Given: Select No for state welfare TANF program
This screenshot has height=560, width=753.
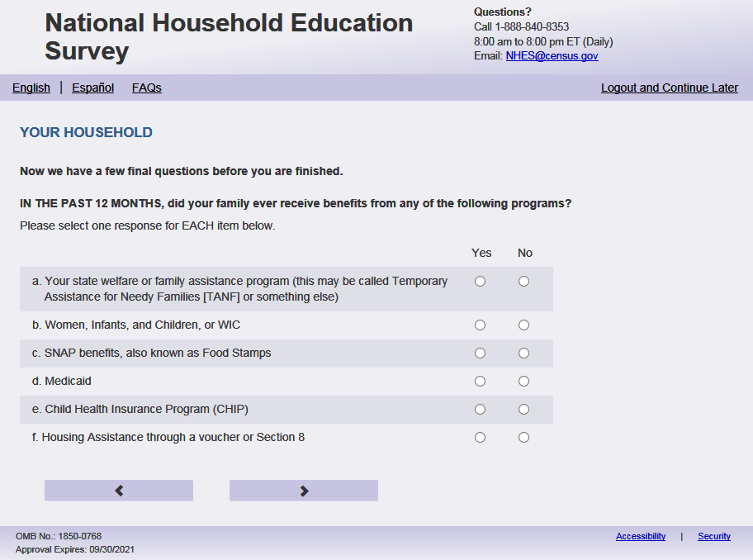Looking at the screenshot, I should (x=523, y=282).
